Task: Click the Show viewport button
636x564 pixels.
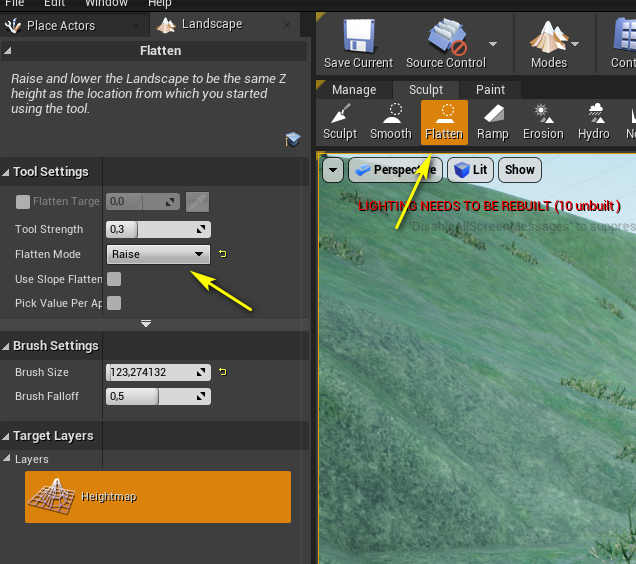Action: click(x=519, y=170)
